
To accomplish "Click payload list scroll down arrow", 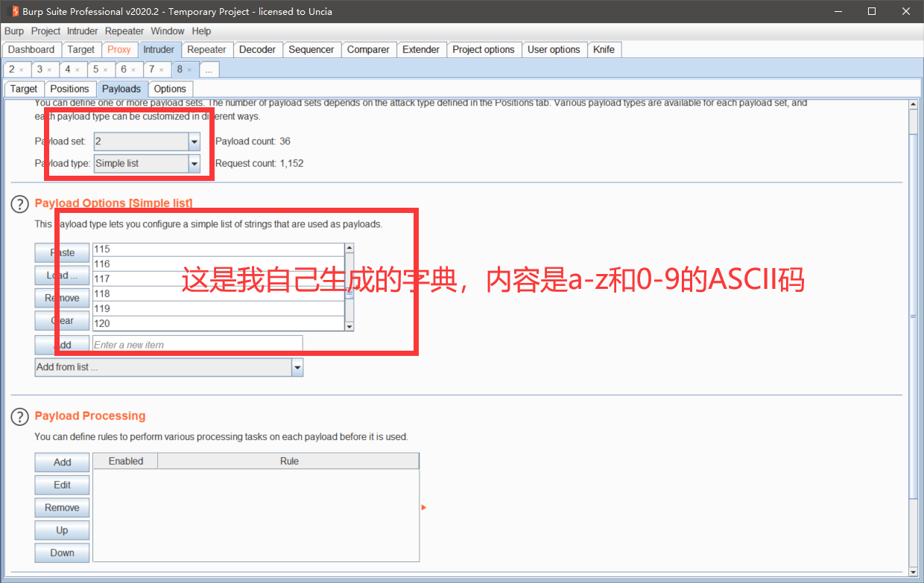I will 349,326.
